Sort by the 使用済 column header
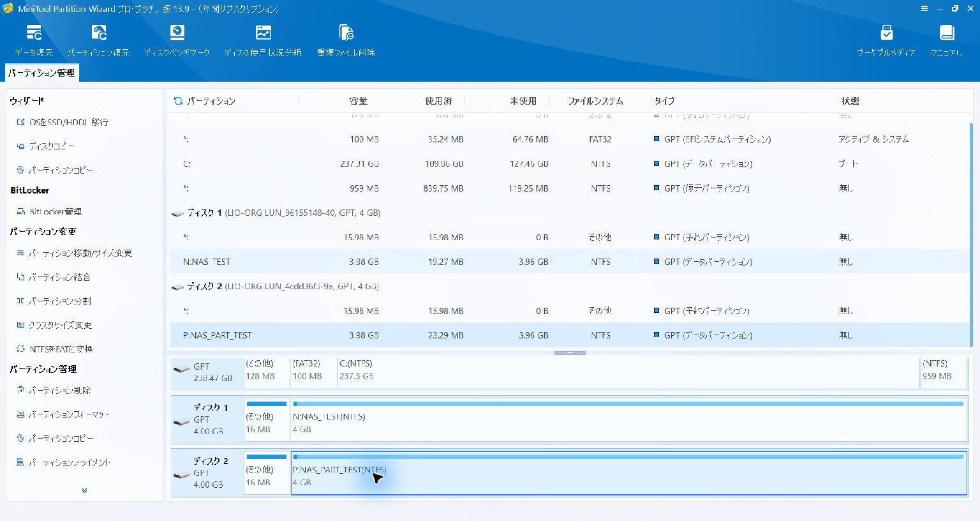 pos(438,101)
